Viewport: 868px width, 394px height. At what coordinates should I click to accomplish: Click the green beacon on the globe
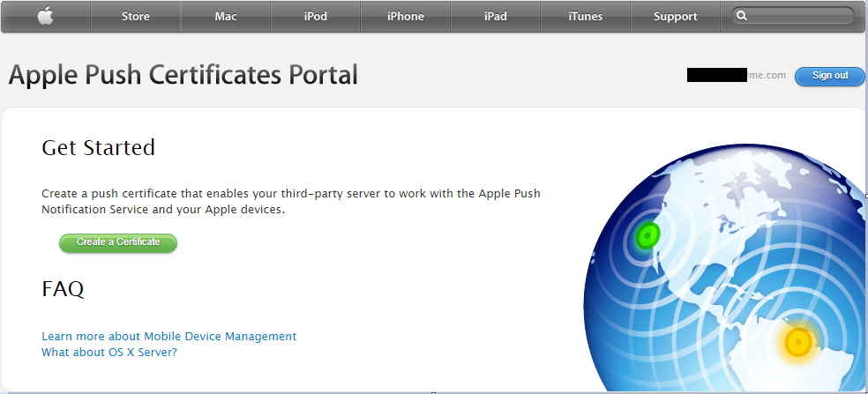click(x=647, y=234)
